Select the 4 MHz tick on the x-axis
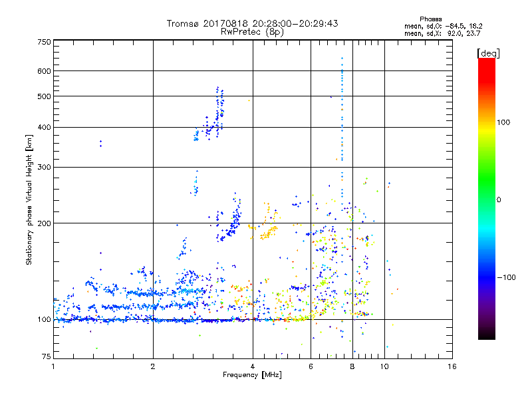The height and width of the screenshot is (399, 532). [x=253, y=366]
